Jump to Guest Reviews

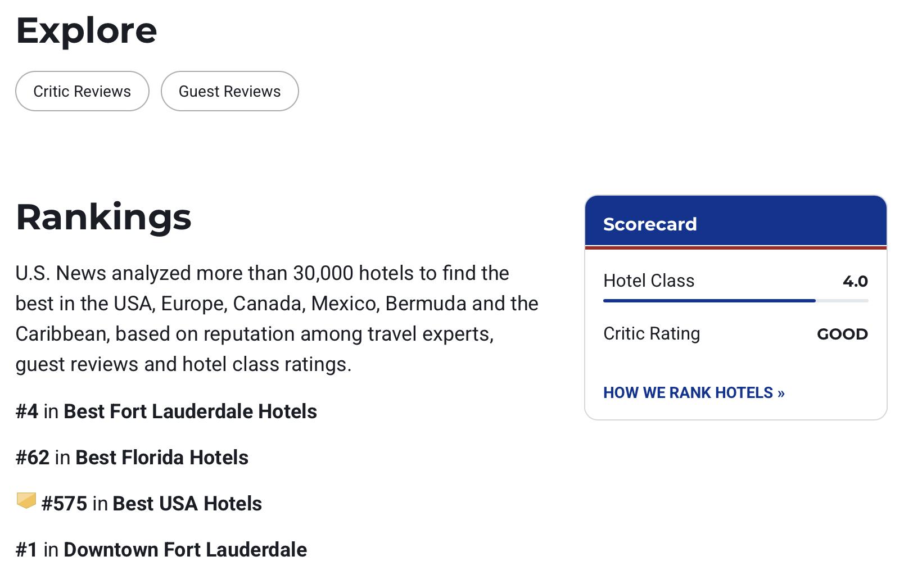click(229, 91)
